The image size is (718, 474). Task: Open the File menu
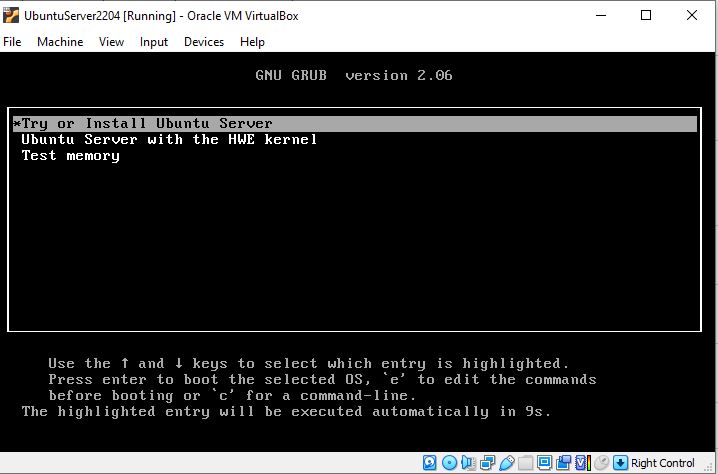[x=12, y=42]
